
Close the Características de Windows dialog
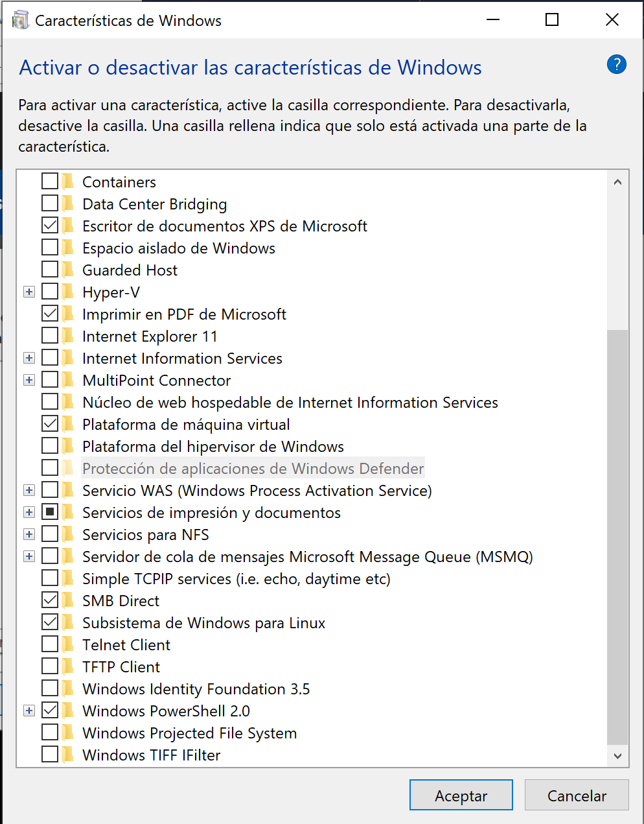click(612, 20)
